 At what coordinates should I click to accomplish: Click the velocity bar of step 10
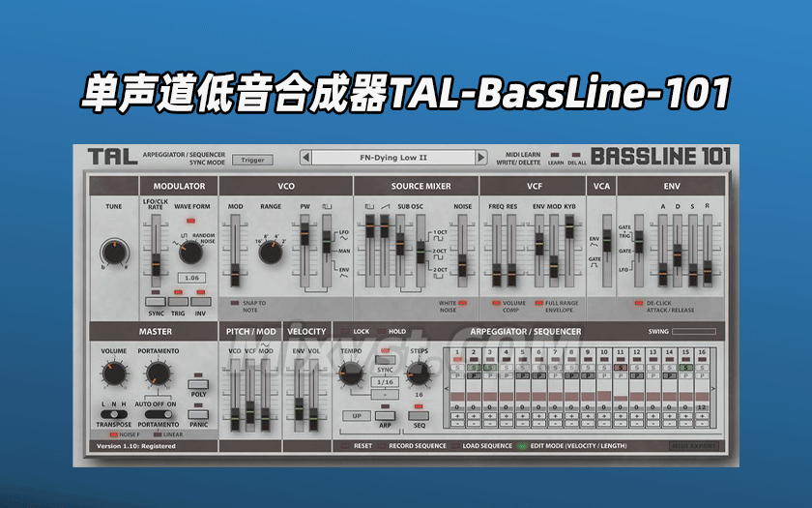(604, 396)
